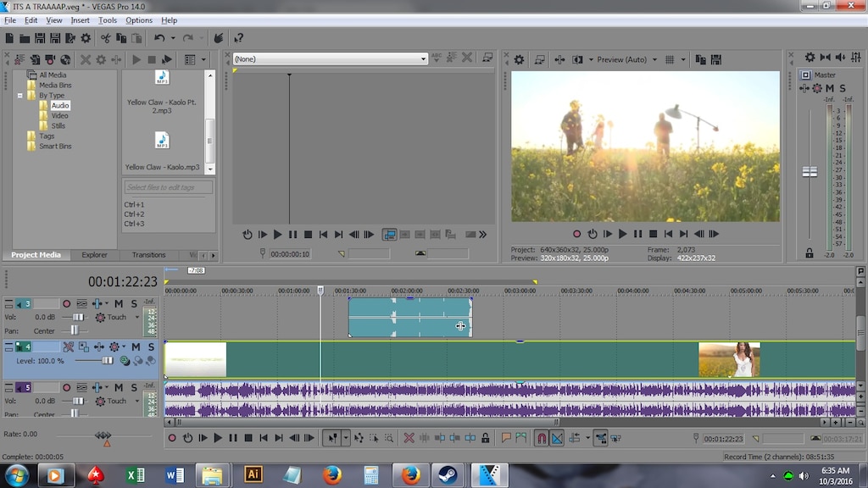Open Master bus audio properties gear
Screen dimensions: 868x488
coord(810,58)
